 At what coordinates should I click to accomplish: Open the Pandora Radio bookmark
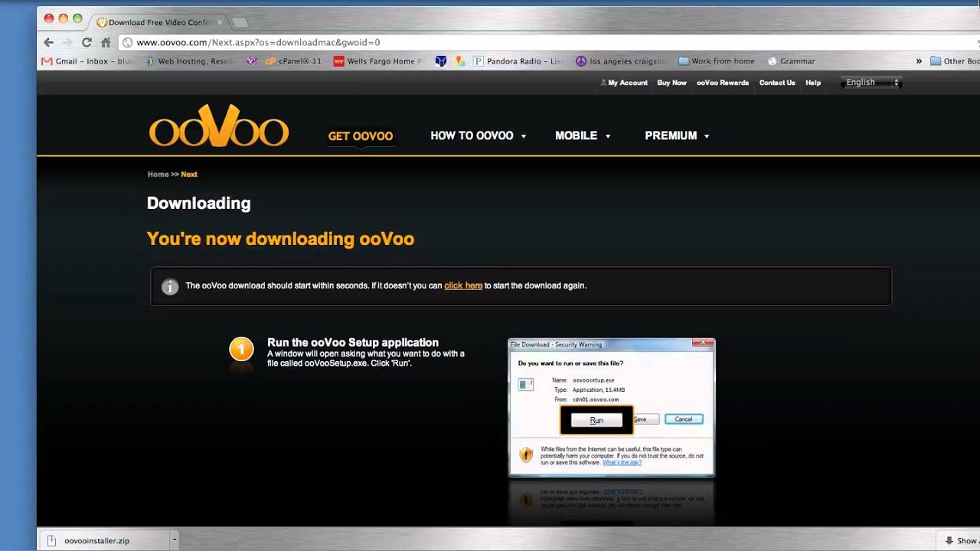coord(518,61)
